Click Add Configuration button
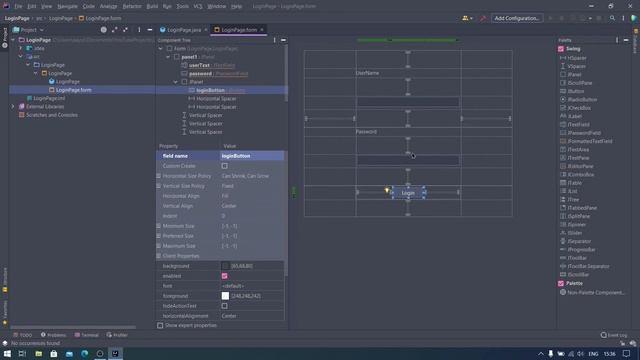The image size is (640, 360). tap(517, 18)
